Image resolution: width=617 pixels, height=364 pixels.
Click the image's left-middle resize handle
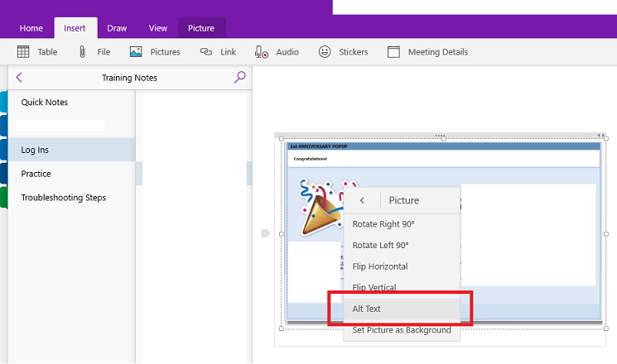click(x=282, y=234)
